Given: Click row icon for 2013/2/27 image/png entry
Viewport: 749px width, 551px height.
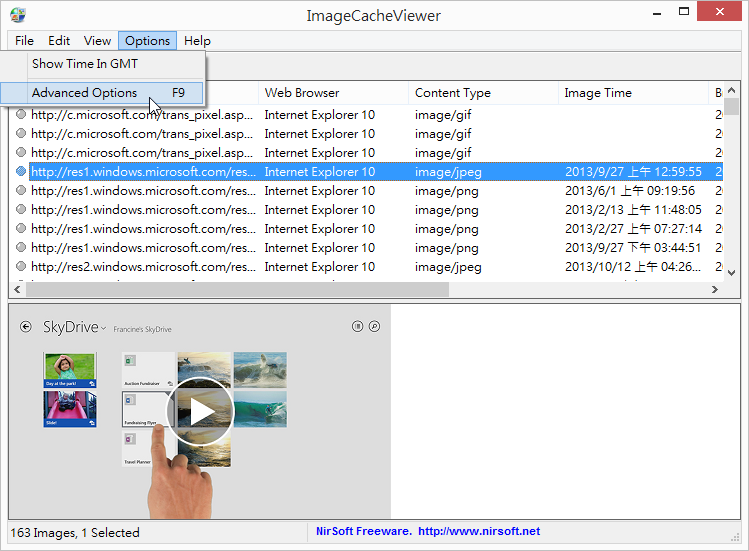Looking at the screenshot, I should coord(21,228).
